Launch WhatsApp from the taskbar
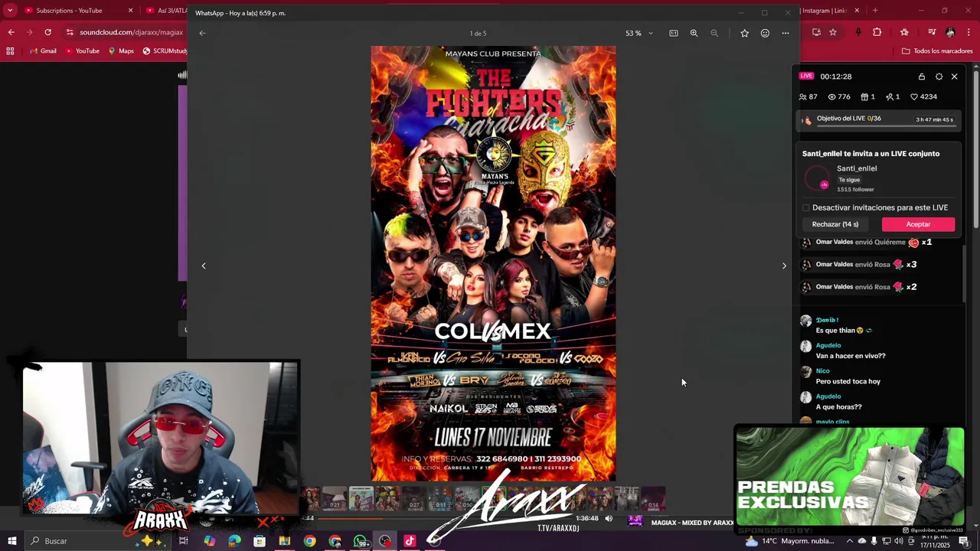Screen dimensions: 980x551 click(360, 541)
